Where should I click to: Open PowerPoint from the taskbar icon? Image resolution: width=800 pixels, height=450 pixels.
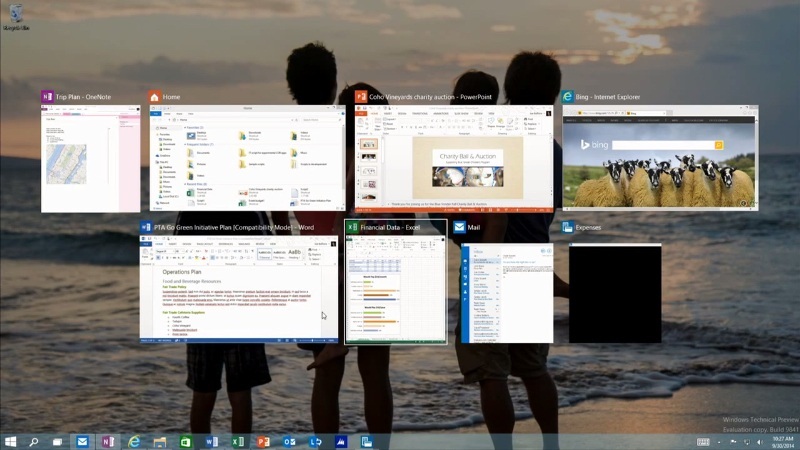(264, 441)
